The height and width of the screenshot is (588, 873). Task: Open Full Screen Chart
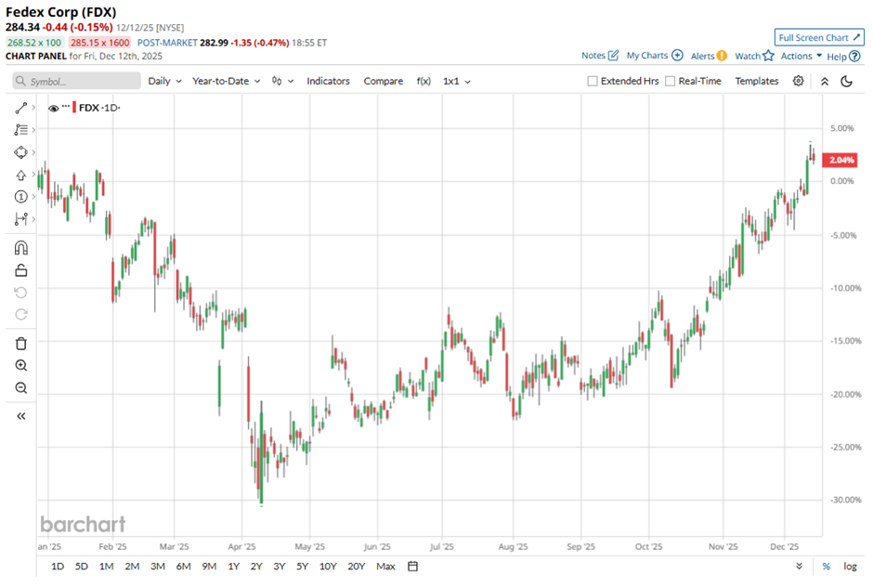tap(819, 37)
